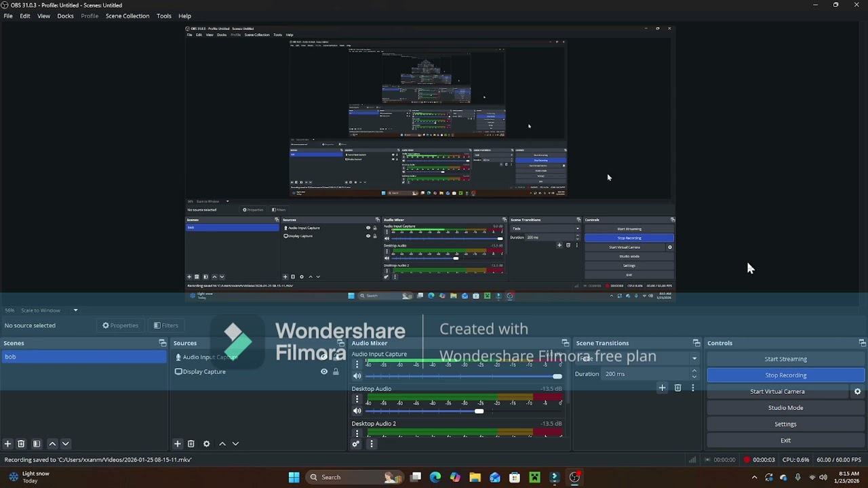Move the source up in Sources dock
The image size is (868, 488).
coord(222,444)
